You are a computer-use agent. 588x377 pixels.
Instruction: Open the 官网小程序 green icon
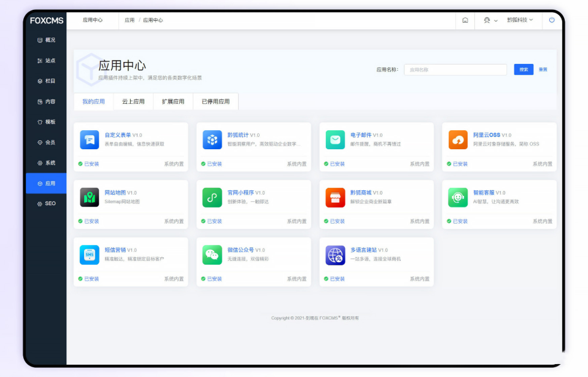212,198
